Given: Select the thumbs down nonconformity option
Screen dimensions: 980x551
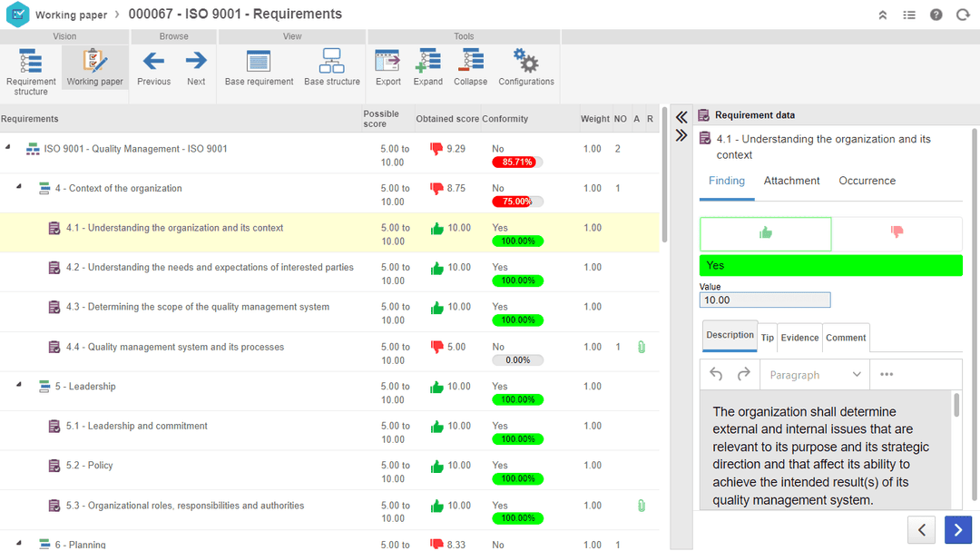Looking at the screenshot, I should click(x=897, y=233).
